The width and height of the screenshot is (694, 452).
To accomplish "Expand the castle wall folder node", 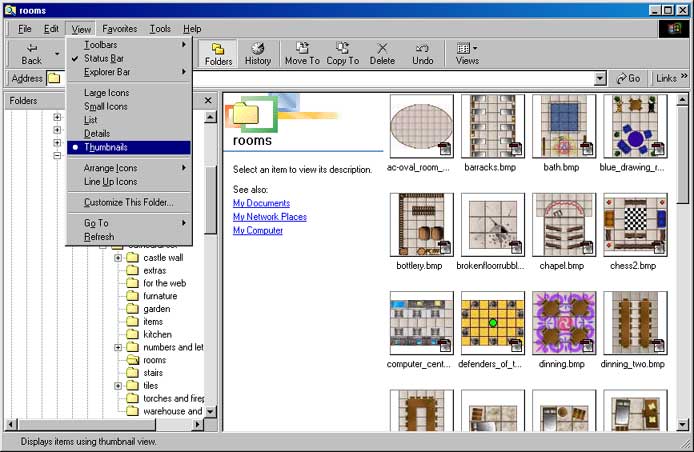I will pos(118,258).
